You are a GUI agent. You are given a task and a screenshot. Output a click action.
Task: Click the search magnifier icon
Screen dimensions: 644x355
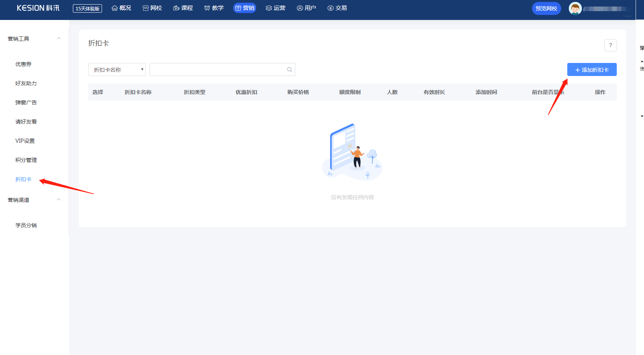(x=290, y=69)
